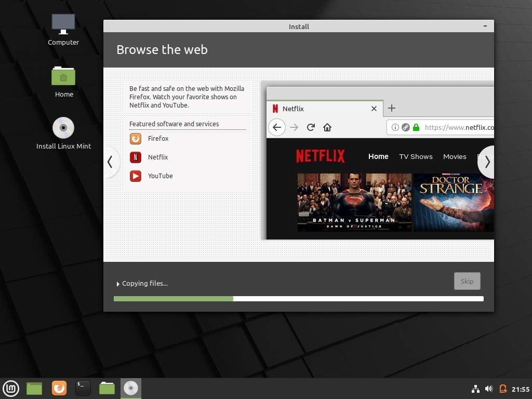Click the Doctor Strange thumbnail
This screenshot has width=532, height=399.
coord(454,203)
